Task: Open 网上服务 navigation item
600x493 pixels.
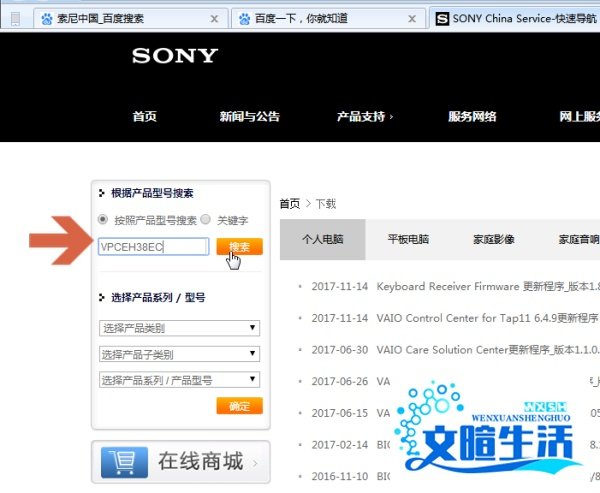Action: click(579, 116)
